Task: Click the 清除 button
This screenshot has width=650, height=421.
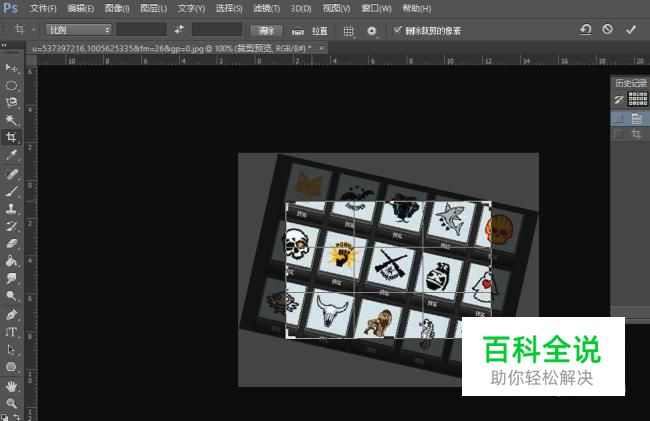Action: pos(266,31)
